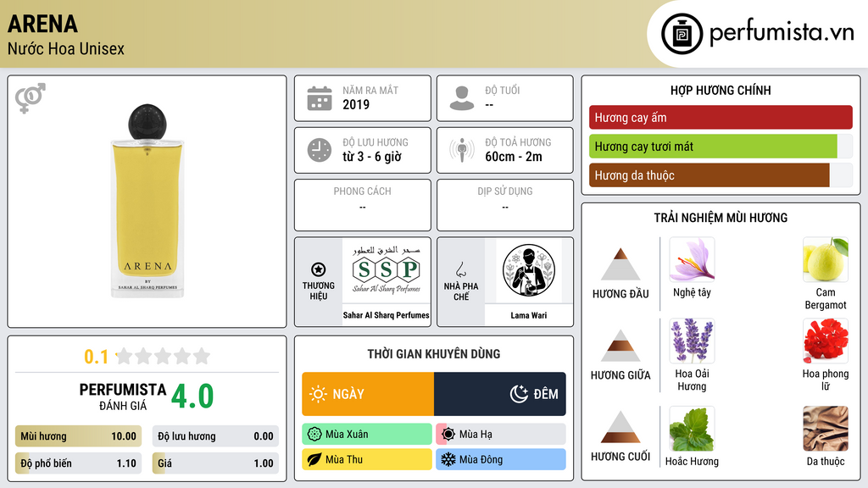Click the Phong cách style box
Image resolution: width=868 pixels, height=488 pixels.
(x=363, y=205)
